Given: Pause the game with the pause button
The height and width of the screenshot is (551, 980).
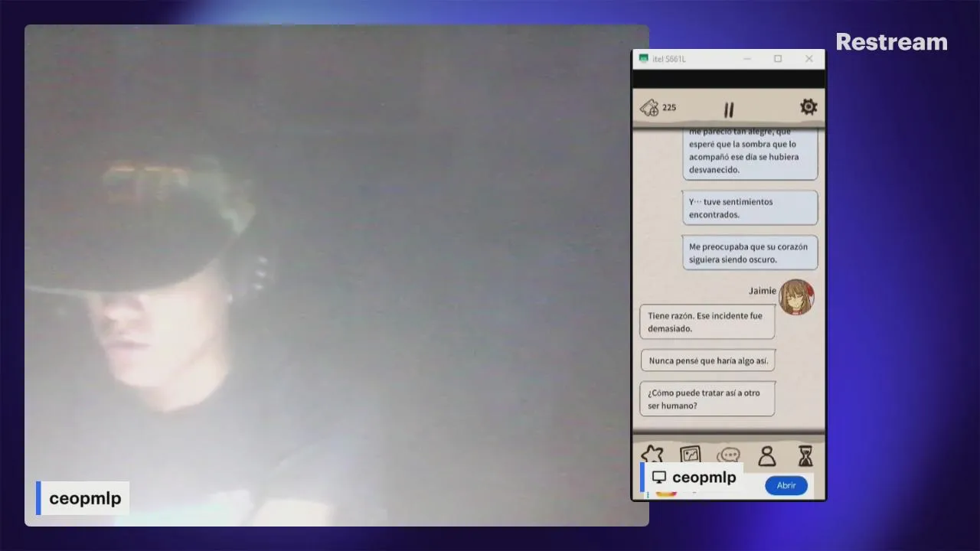Looking at the screenshot, I should tap(729, 110).
